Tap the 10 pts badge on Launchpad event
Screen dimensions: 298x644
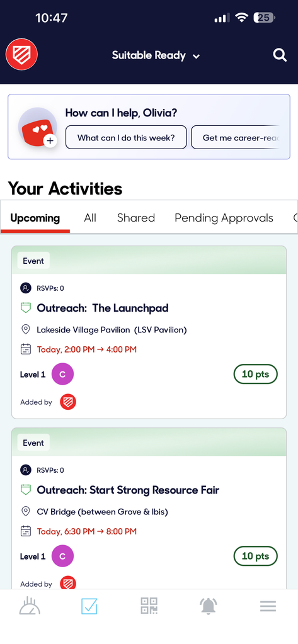(x=256, y=374)
